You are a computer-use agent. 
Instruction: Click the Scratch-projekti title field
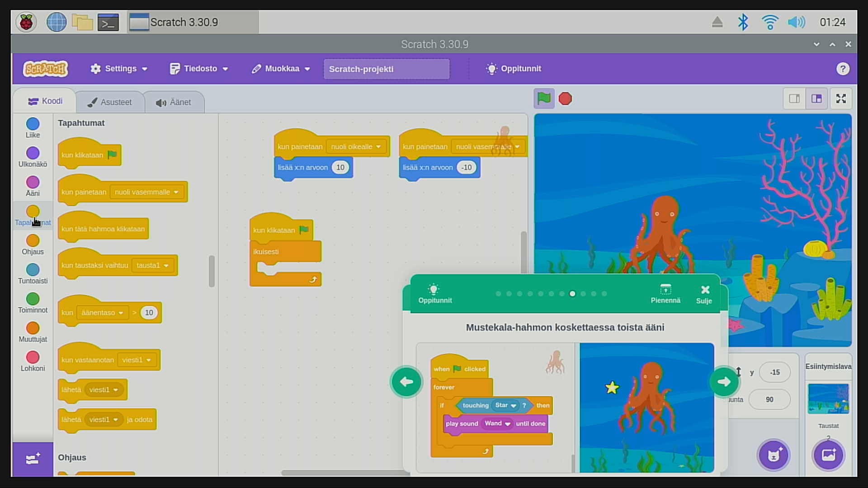coord(387,69)
